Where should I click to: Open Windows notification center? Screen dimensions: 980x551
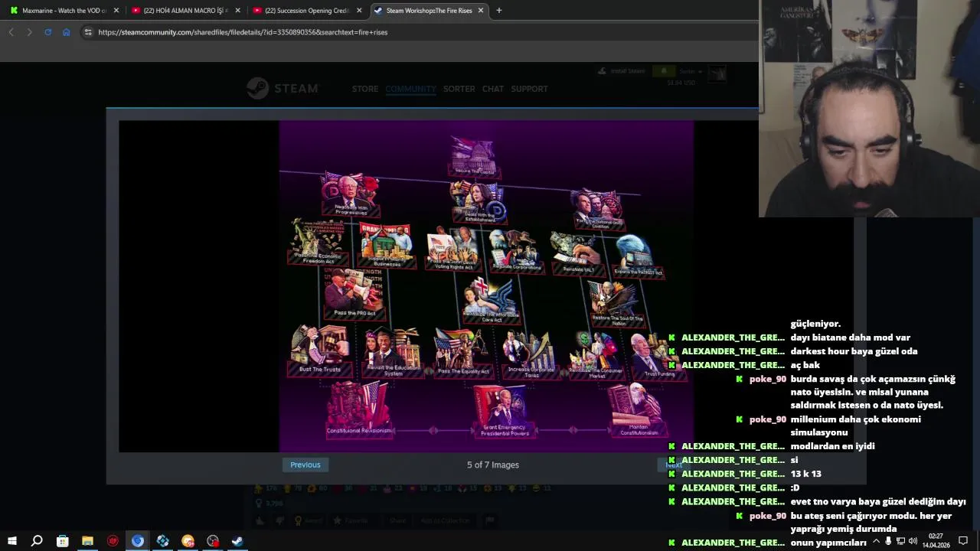[x=963, y=541]
